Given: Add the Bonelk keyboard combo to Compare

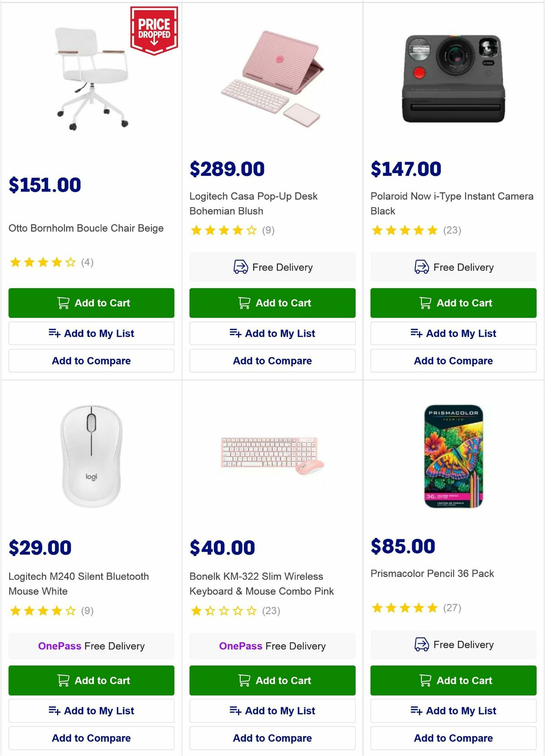Looking at the screenshot, I should pyautogui.click(x=272, y=738).
